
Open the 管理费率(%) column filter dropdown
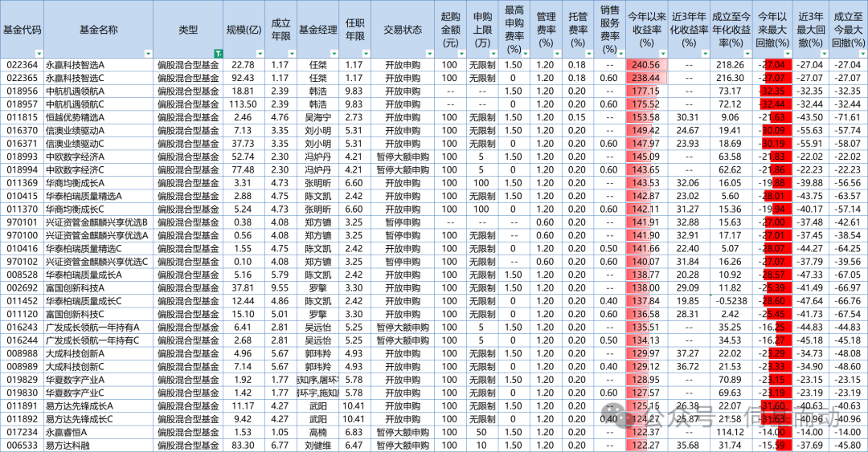click(557, 54)
